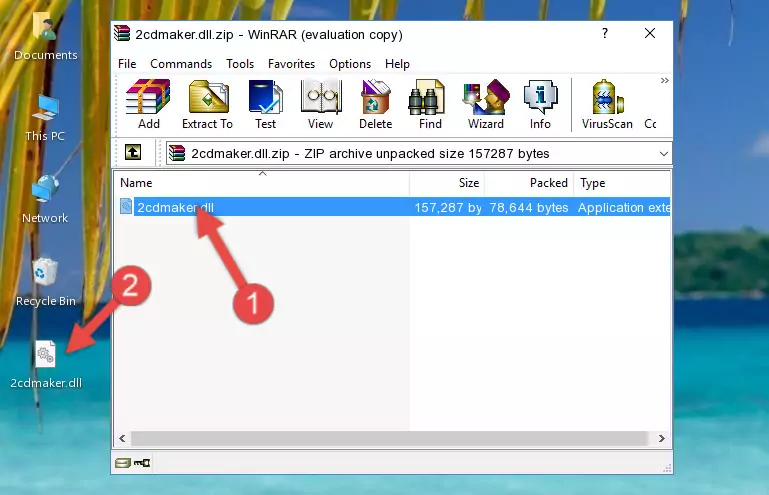
Task: Click the 78,644 bytes packed value
Action: [x=529, y=208]
